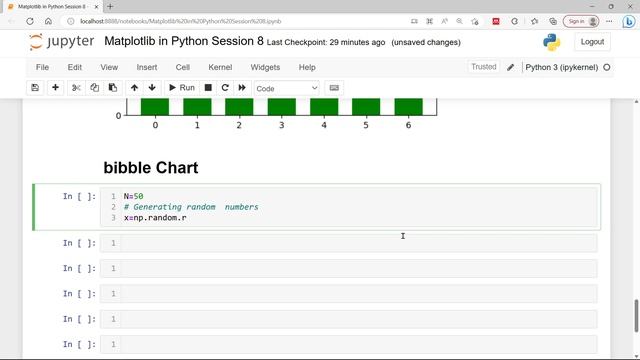Go to browser home page icon
The image size is (640, 360).
coord(48,21)
